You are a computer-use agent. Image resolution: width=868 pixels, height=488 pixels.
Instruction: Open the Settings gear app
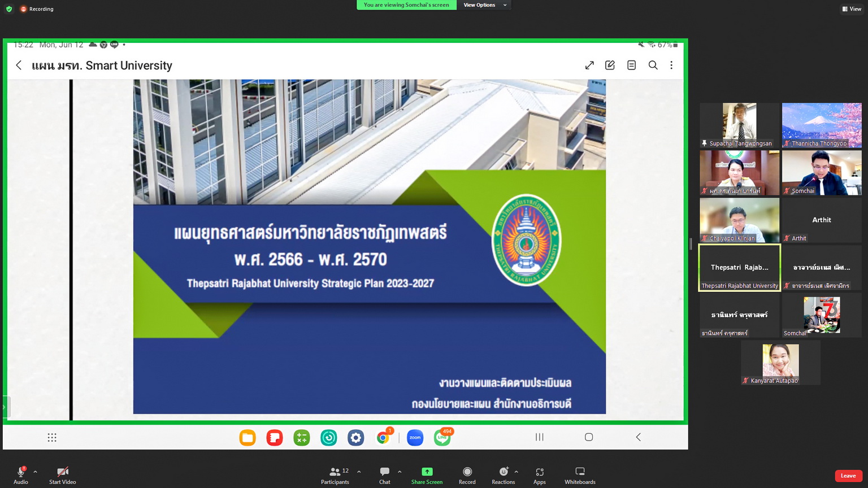(x=356, y=438)
